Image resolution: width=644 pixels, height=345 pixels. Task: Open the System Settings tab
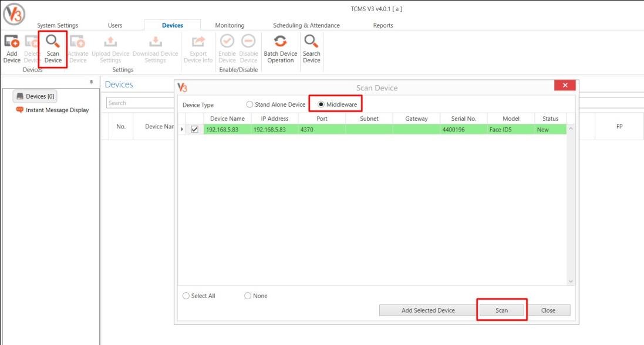58,25
